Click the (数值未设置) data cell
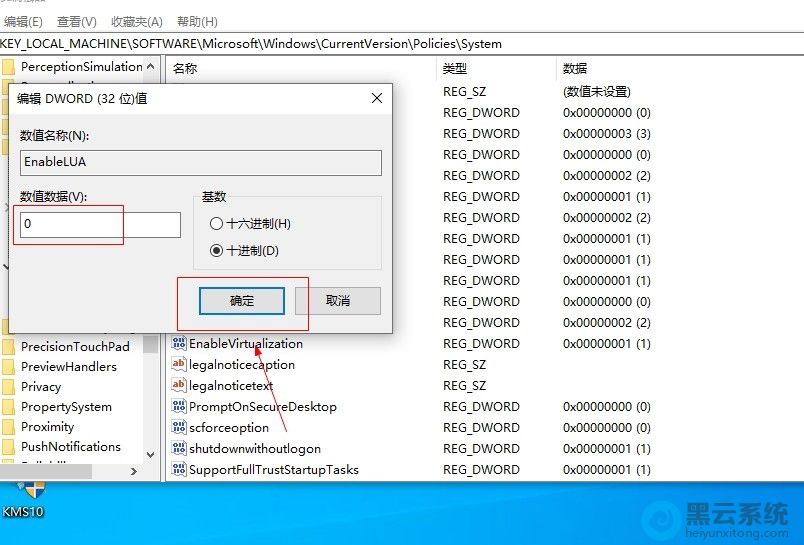The height and width of the screenshot is (545, 804). (x=596, y=92)
